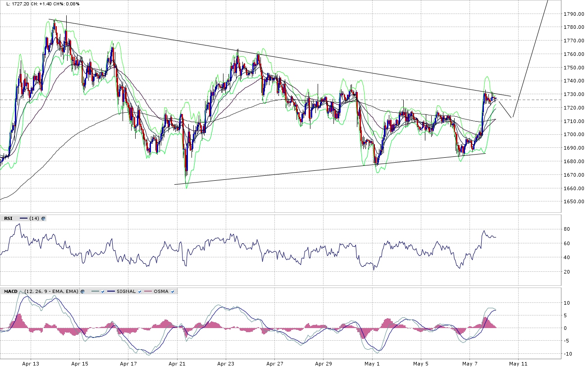Disable the OSMA histogram checkbox
Image resolution: width=588 pixels, height=370 pixels.
173,292
